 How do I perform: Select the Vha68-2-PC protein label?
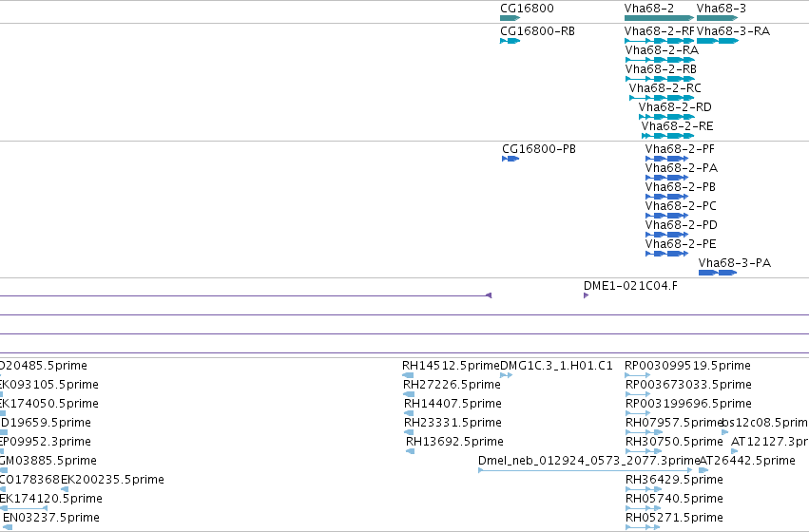coord(681,206)
